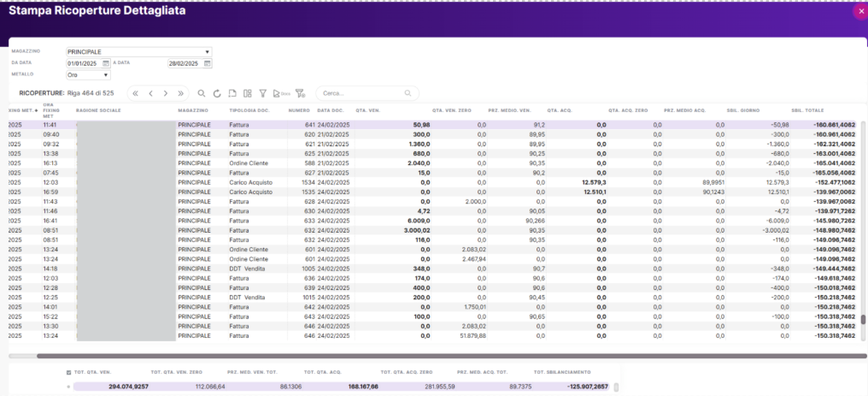Toggle checkbox beside Tot. Qta. Ven.

(x=69, y=372)
